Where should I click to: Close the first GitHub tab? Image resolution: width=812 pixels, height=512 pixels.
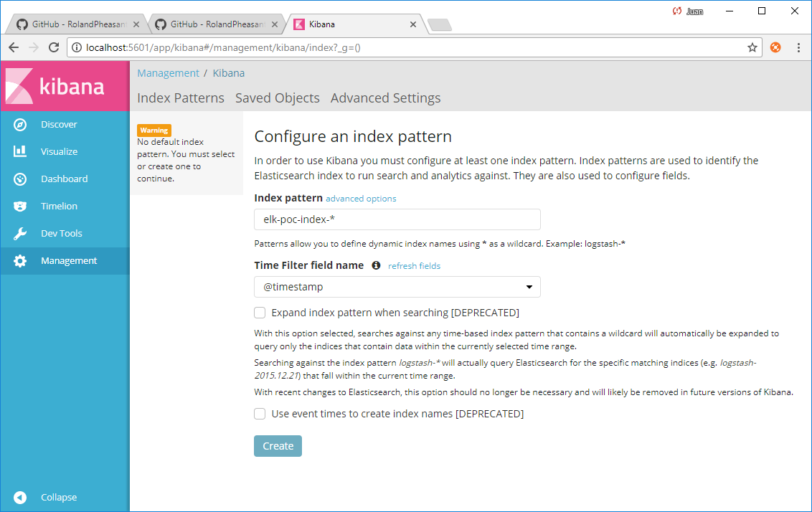coord(136,24)
